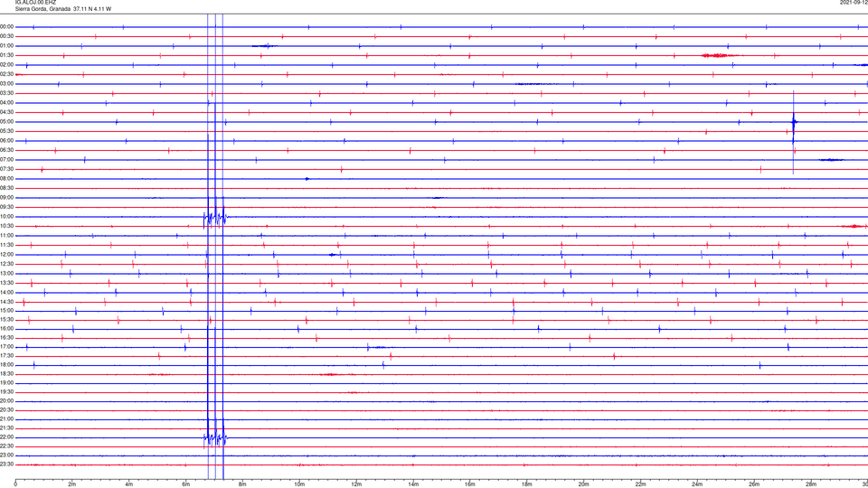The image size is (868, 488).
Task: Select the 21:00 trace time label
Action: [x=7, y=419]
